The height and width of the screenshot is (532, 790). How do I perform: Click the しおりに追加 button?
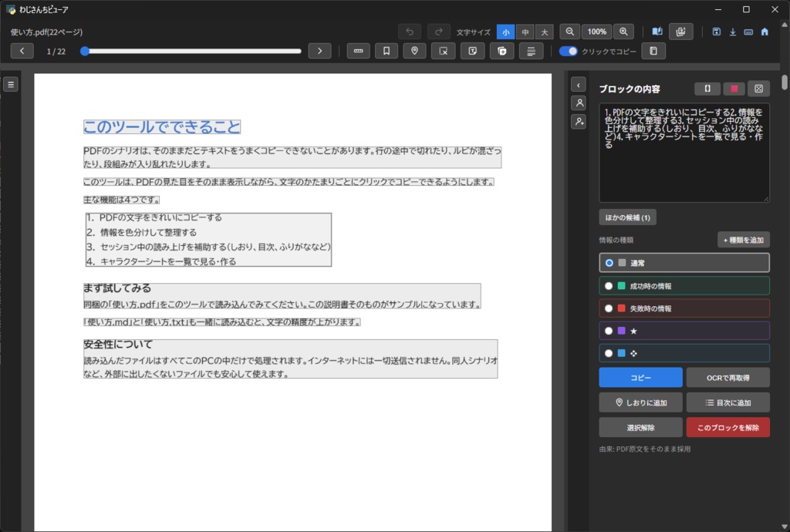pos(641,402)
